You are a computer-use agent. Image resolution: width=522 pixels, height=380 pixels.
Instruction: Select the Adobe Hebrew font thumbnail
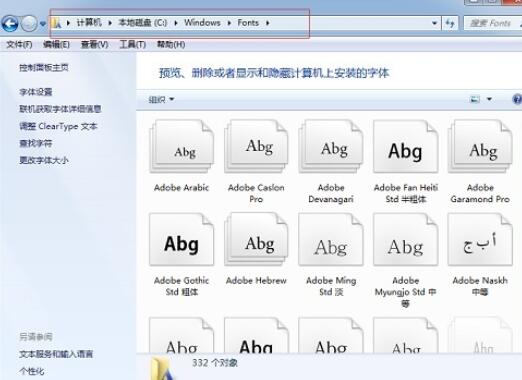tap(256, 240)
